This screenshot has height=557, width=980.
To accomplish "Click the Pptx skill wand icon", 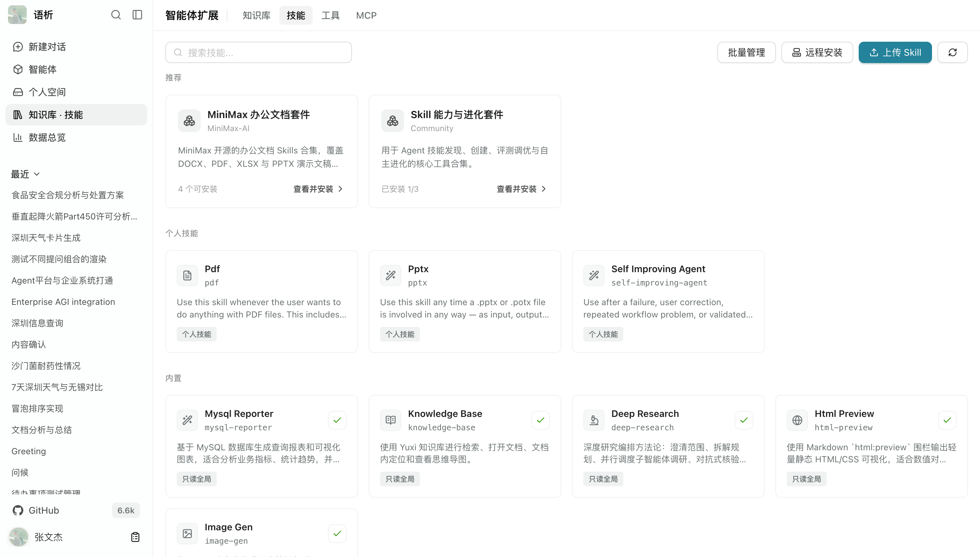I will 391,275.
